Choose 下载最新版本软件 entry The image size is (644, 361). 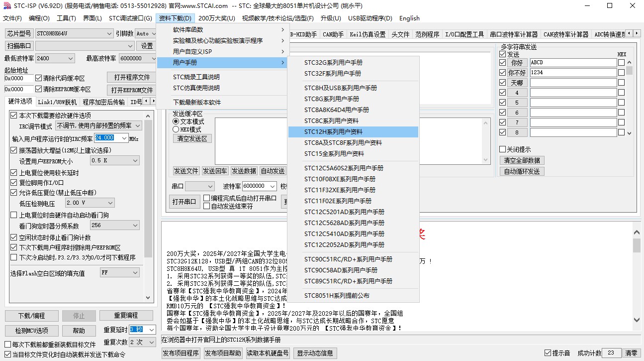click(x=223, y=103)
